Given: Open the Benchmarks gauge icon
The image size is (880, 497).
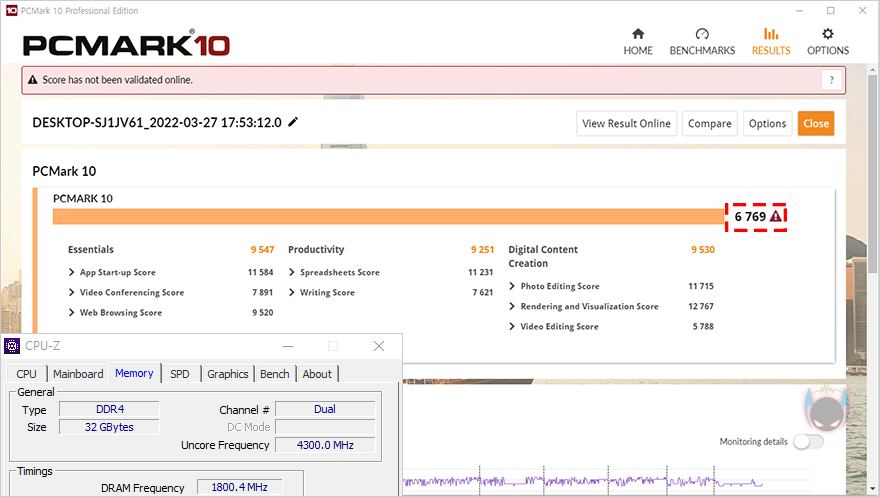Looking at the screenshot, I should tap(702, 34).
